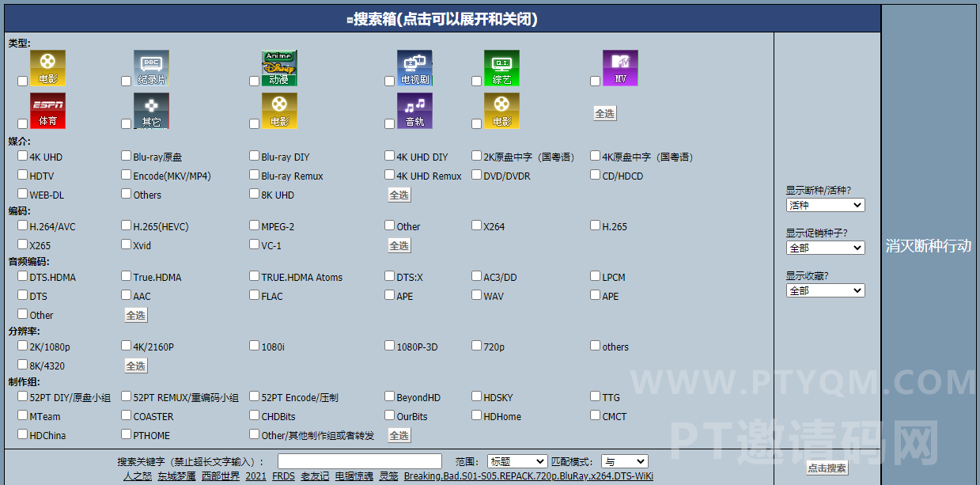Check the LPCM audio codec checkbox
The image size is (980, 485).
tap(595, 276)
